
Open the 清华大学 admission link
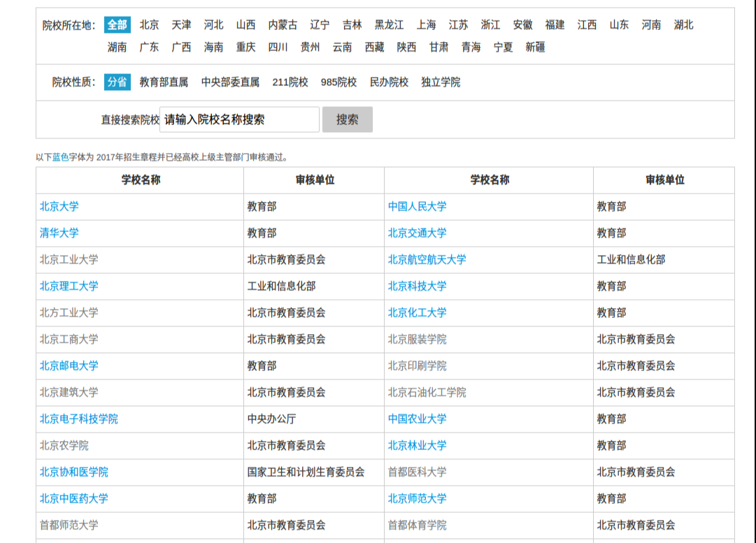point(59,233)
